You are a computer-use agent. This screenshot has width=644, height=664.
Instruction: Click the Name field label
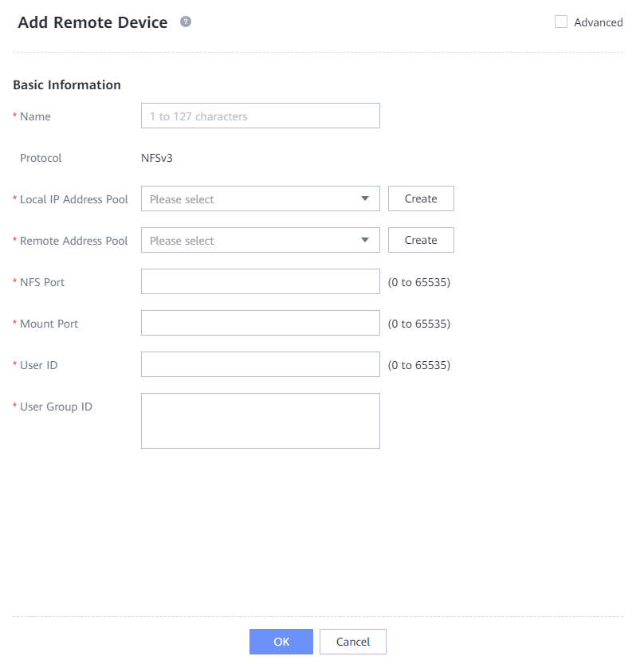pyautogui.click(x=35, y=116)
